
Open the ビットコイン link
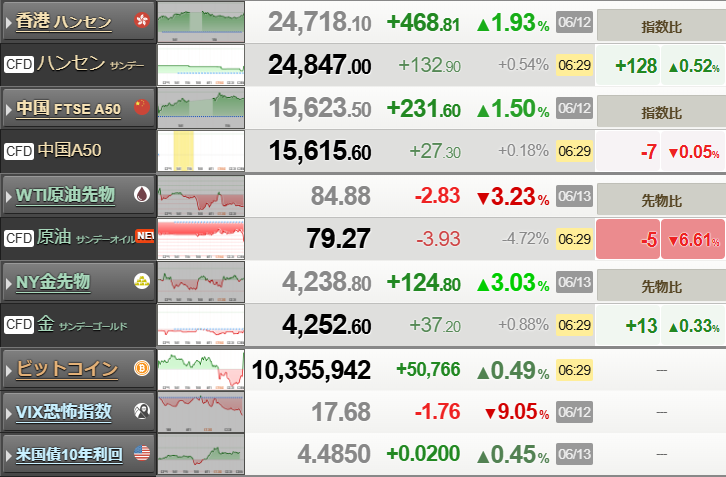click(67, 369)
